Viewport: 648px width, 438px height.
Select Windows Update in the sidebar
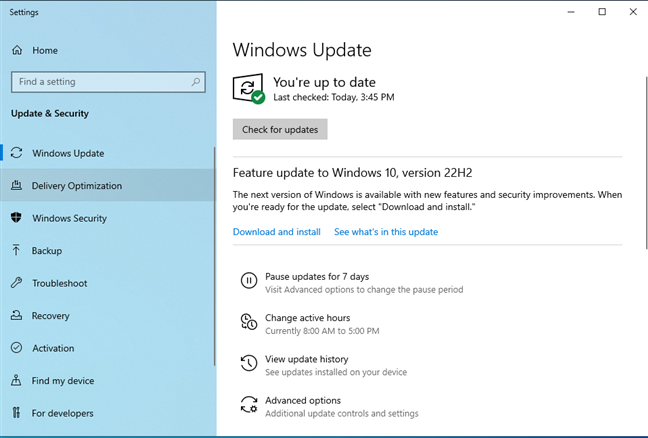coord(107,153)
